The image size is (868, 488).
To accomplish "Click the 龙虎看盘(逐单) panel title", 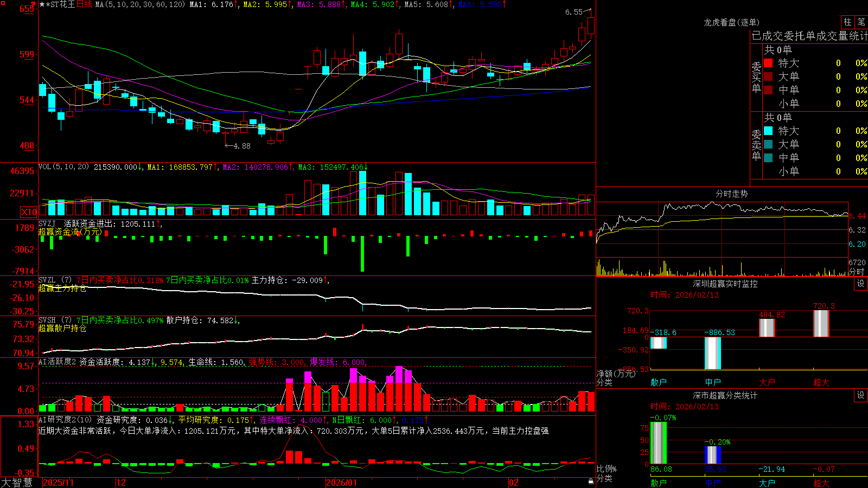I will click(x=731, y=22).
